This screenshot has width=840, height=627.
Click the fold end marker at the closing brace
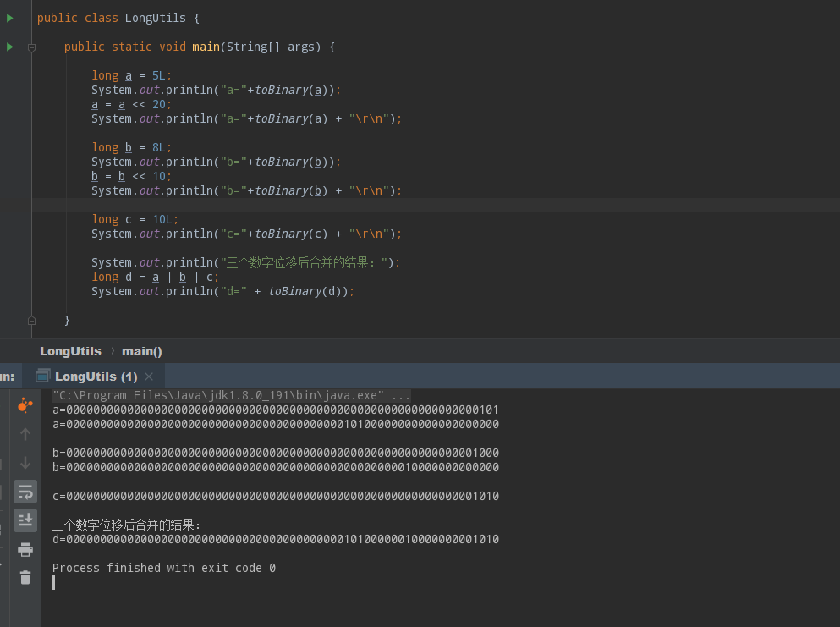(31, 321)
